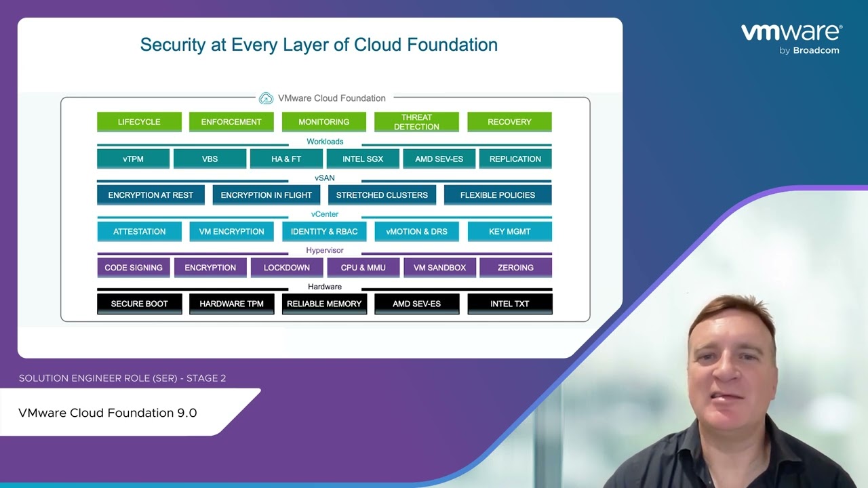Viewport: 868px width, 488px height.
Task: Choose the MONITORING box
Action: [x=324, y=122]
